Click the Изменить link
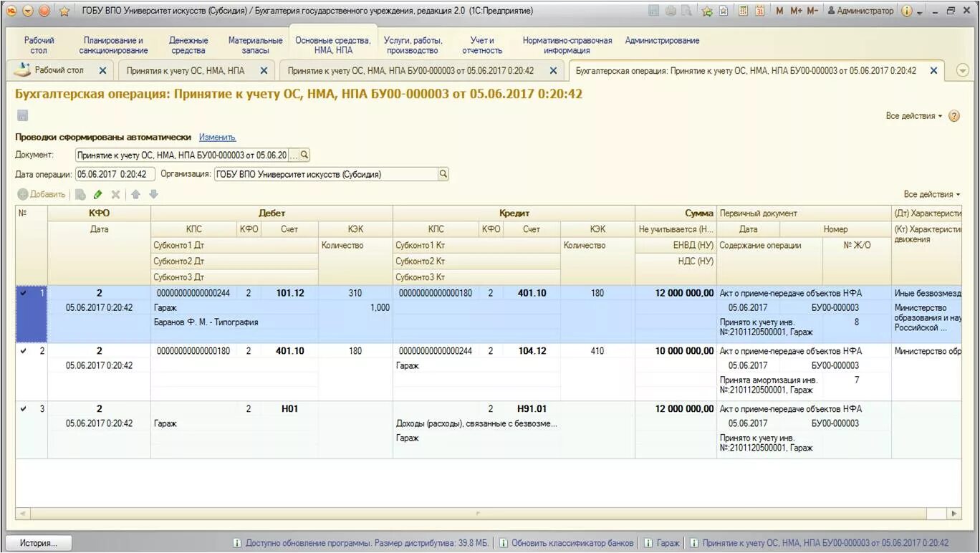 [x=217, y=137]
